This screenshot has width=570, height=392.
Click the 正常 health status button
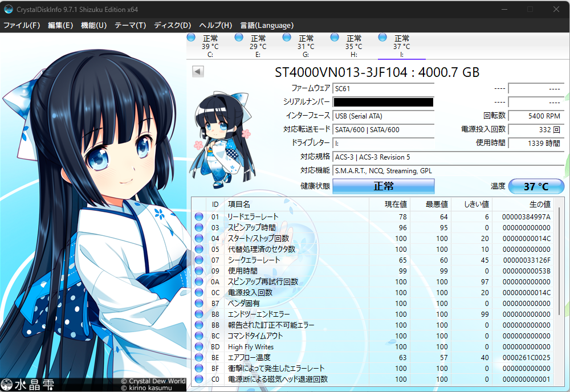click(384, 186)
